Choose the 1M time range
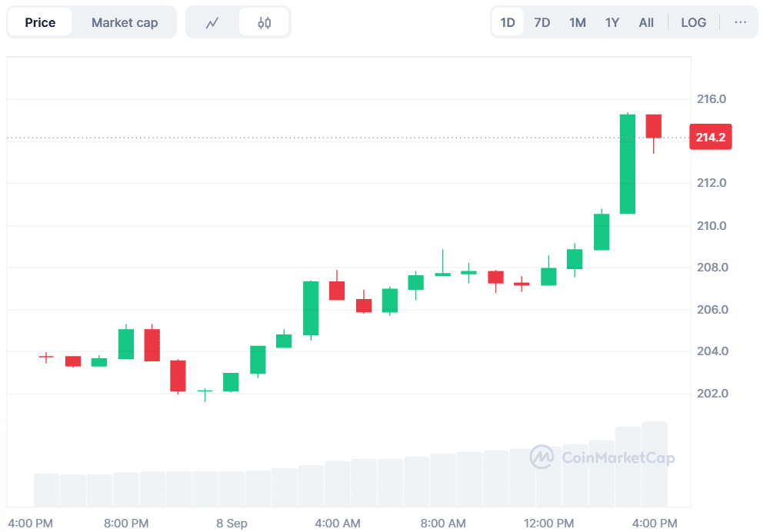This screenshot has width=770, height=532. pyautogui.click(x=578, y=22)
